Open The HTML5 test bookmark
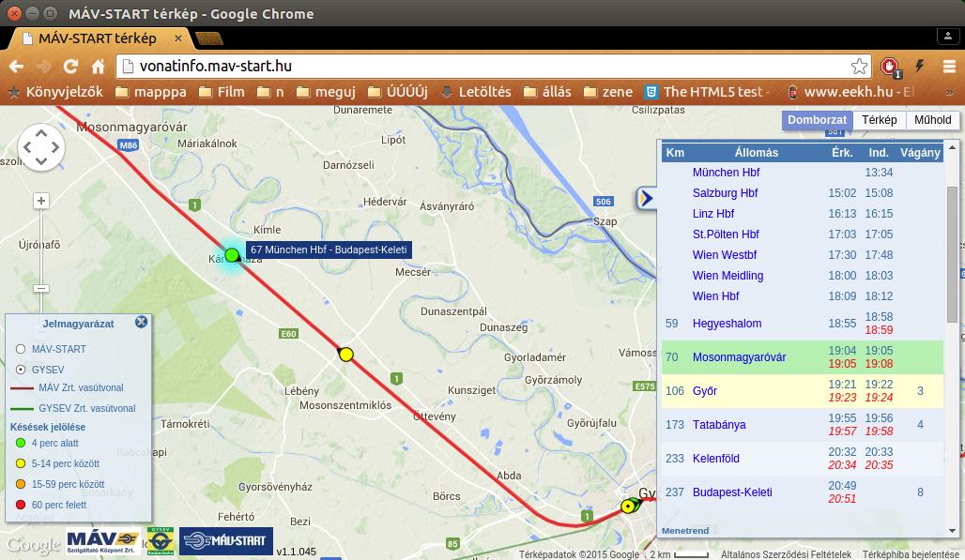 [x=708, y=92]
